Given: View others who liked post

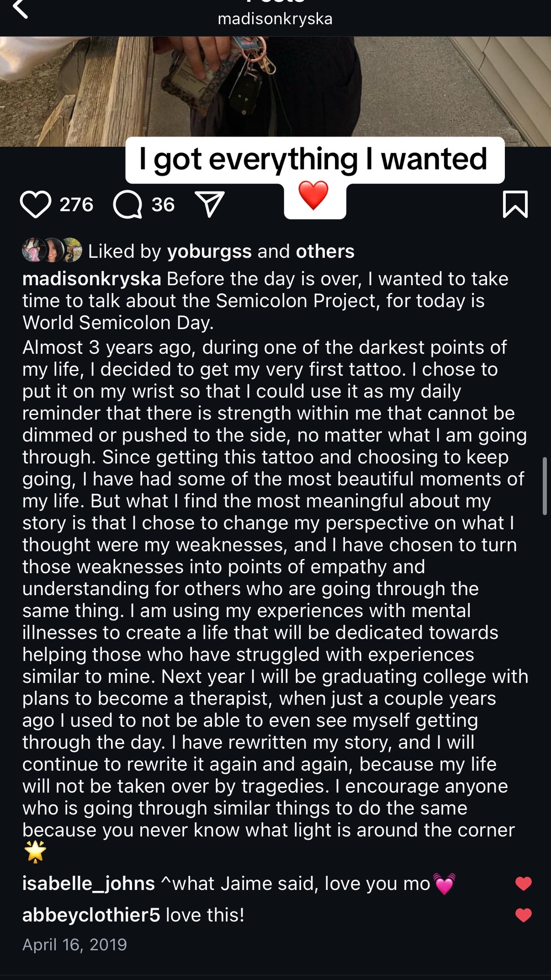Looking at the screenshot, I should click(x=325, y=251).
